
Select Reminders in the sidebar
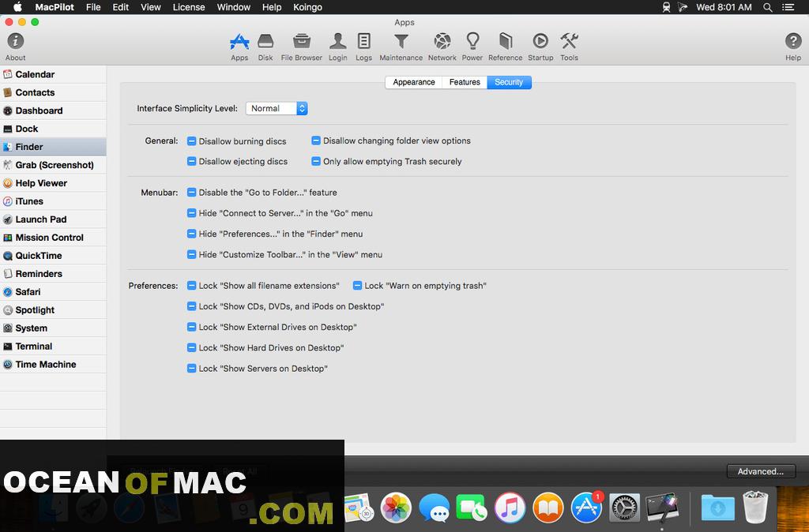(x=53, y=274)
